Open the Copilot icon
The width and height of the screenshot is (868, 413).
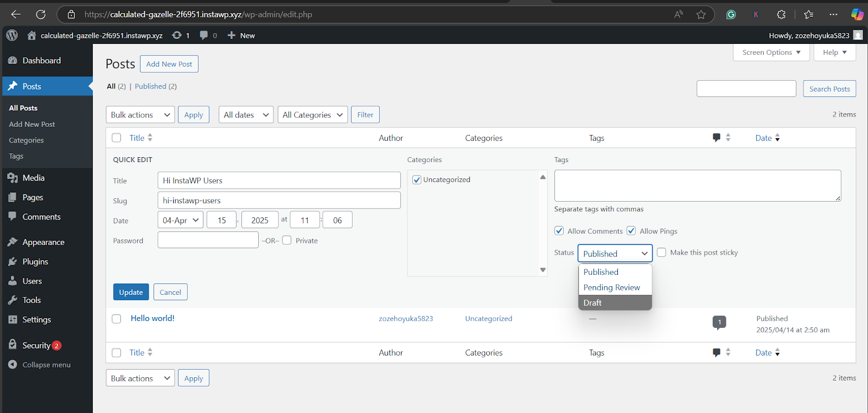[x=857, y=15]
